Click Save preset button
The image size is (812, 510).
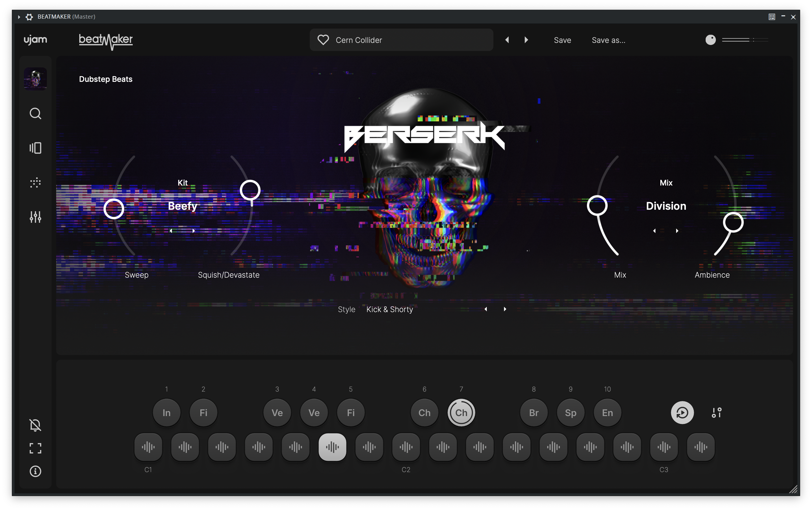[562, 40]
